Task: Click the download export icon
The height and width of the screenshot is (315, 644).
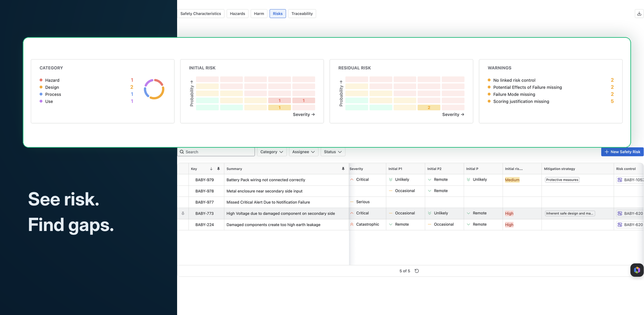Action: pos(639,14)
